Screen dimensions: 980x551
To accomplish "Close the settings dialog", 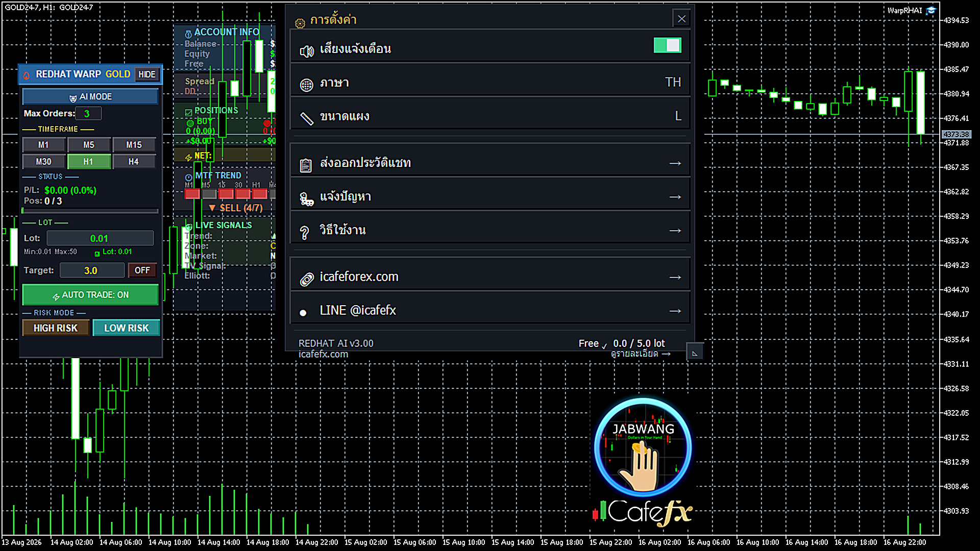I will pos(681,19).
